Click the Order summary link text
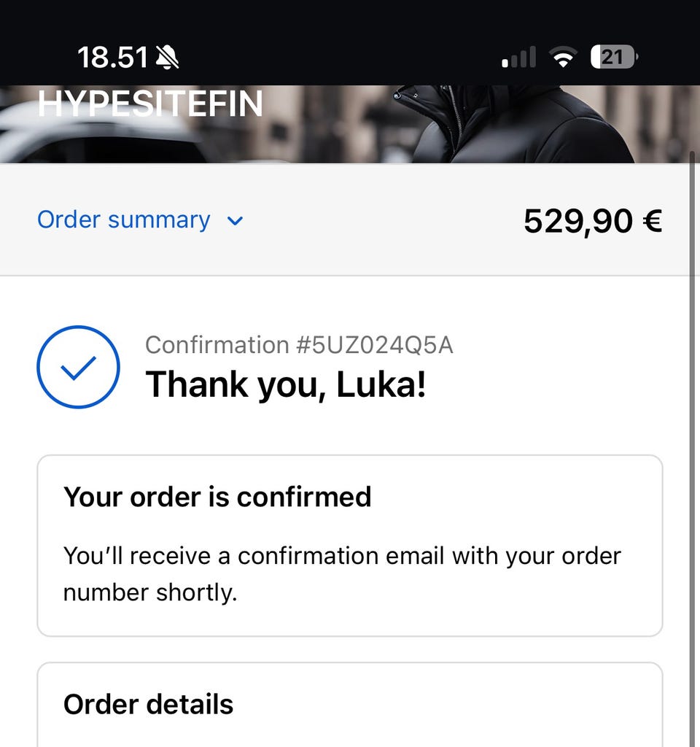Screen dimensions: 700x747 [123, 220]
